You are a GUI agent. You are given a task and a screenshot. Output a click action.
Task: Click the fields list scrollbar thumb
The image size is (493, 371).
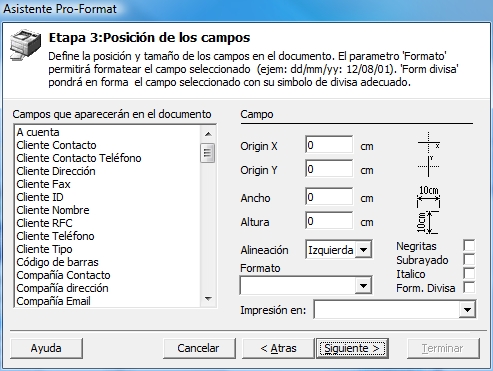pos(208,153)
